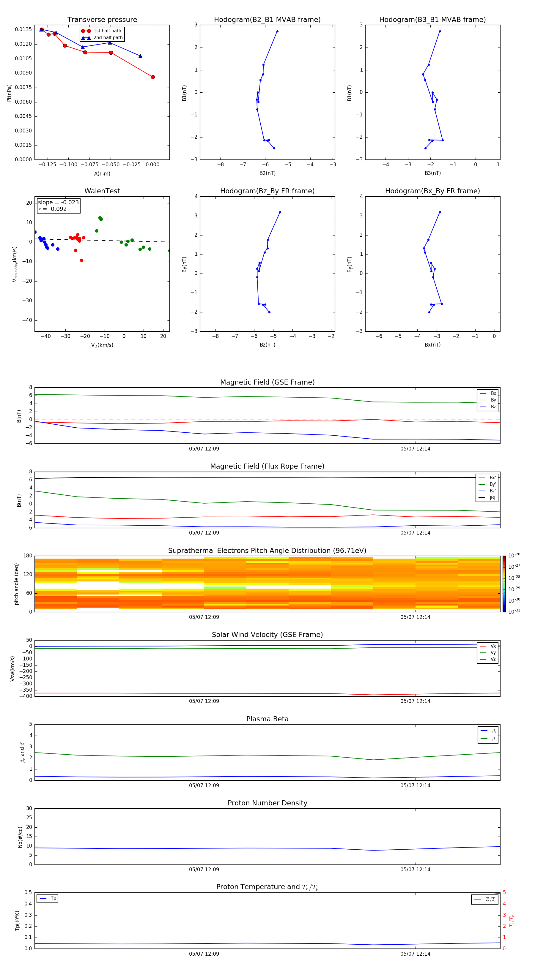
Task: Click the "r = -0.092" annotation
Action: pos(52,209)
